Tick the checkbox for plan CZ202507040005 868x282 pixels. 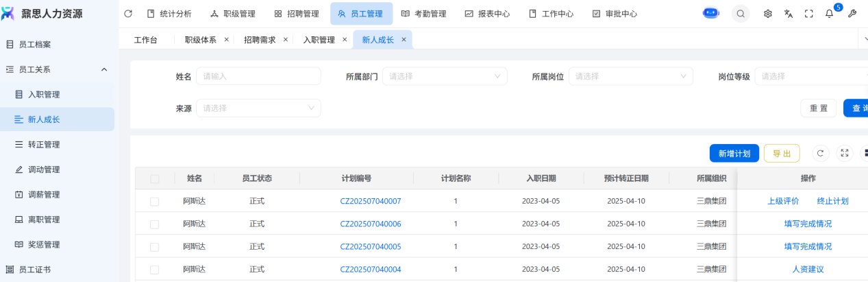[154, 246]
